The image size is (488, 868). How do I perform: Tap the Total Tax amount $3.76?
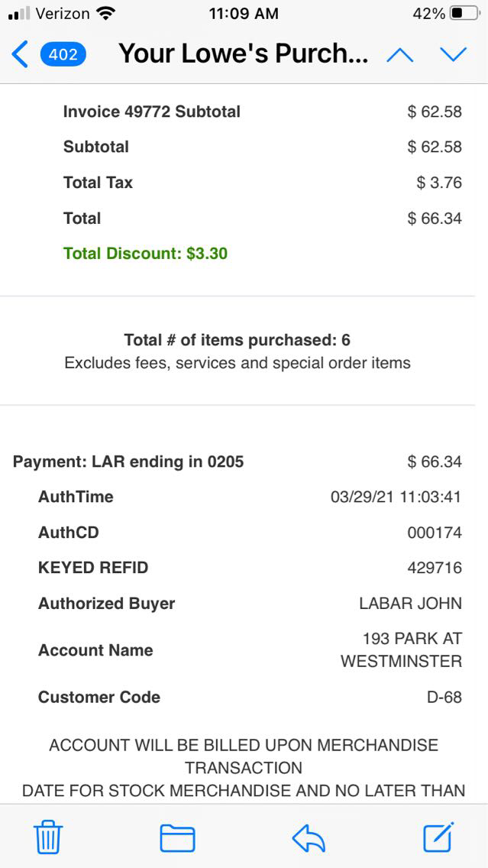439,183
